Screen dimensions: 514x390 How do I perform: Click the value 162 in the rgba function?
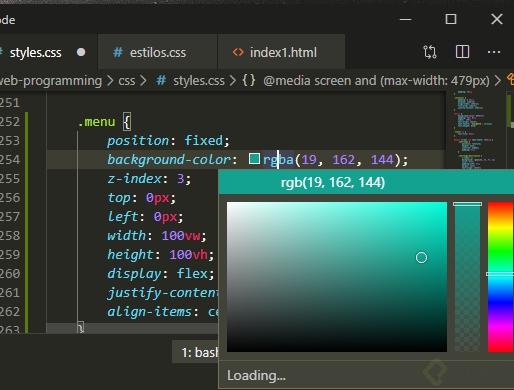(343, 159)
